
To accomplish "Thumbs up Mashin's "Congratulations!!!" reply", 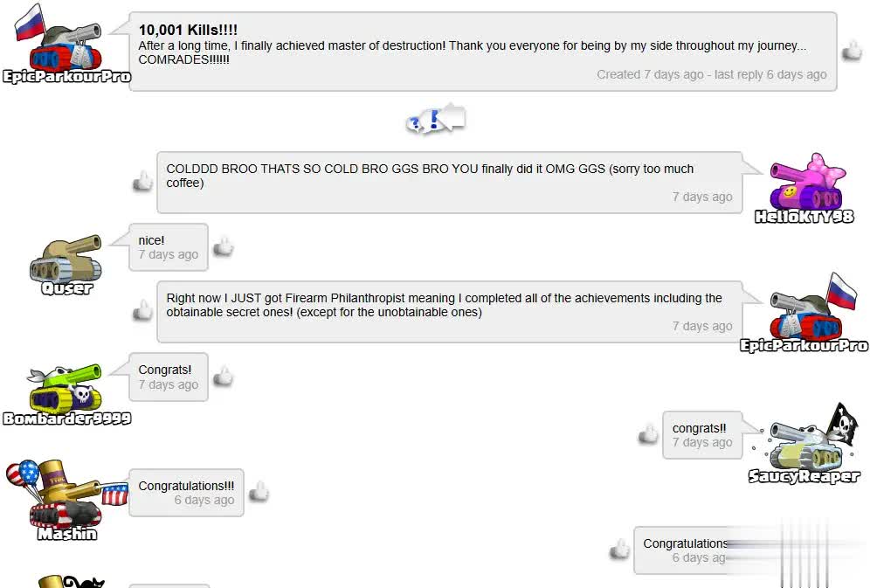I will pos(259,492).
